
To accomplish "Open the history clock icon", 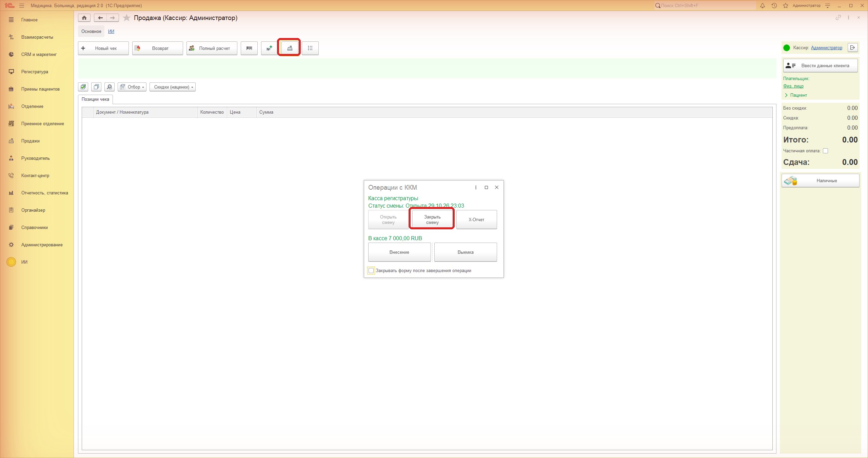I will tap(774, 5).
